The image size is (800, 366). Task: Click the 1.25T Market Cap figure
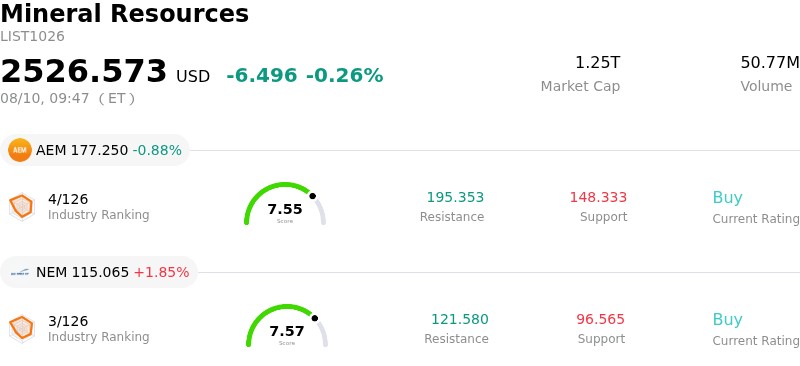click(597, 63)
